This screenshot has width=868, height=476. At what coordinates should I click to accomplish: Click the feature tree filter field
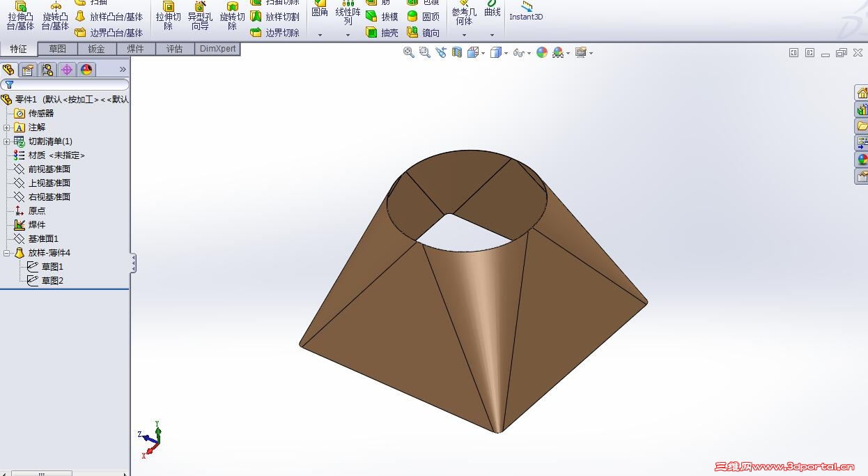click(65, 84)
